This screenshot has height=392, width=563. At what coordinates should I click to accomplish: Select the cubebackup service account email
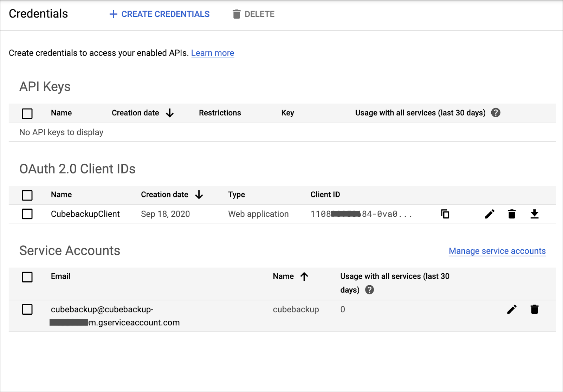tap(115, 316)
